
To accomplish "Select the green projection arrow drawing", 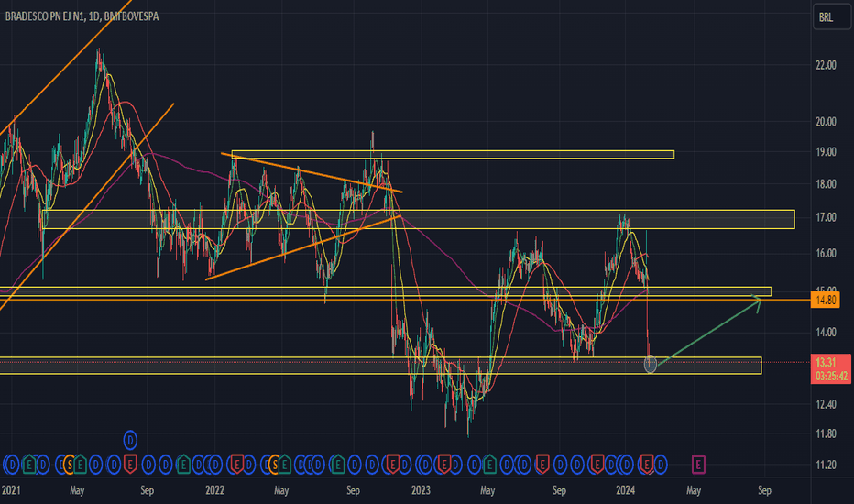I will (x=708, y=332).
